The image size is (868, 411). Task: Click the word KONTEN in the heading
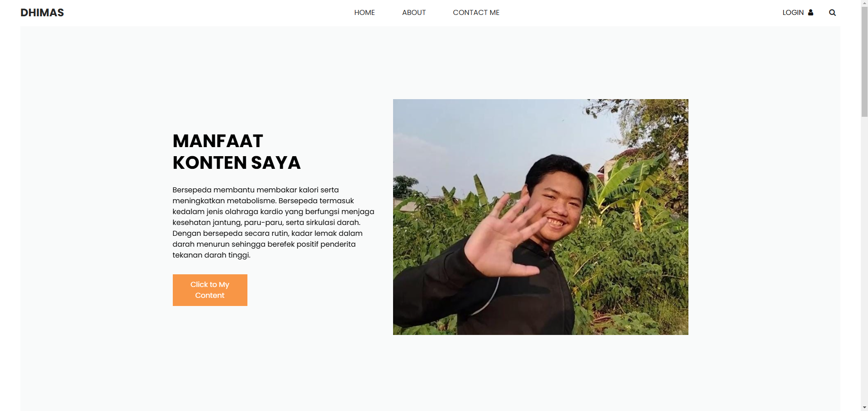pos(209,163)
